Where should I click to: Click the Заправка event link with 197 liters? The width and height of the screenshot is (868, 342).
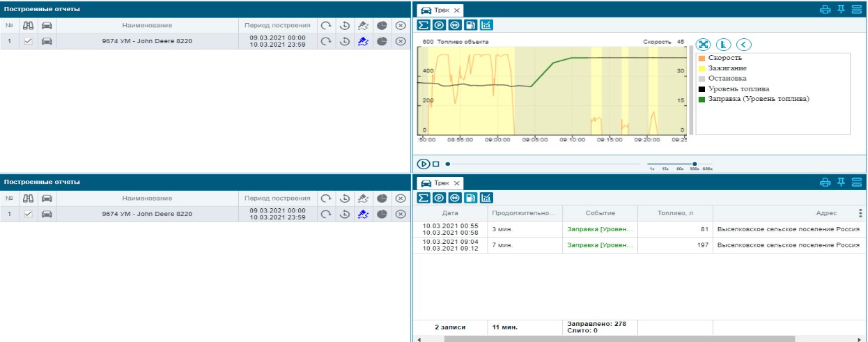[x=598, y=245]
